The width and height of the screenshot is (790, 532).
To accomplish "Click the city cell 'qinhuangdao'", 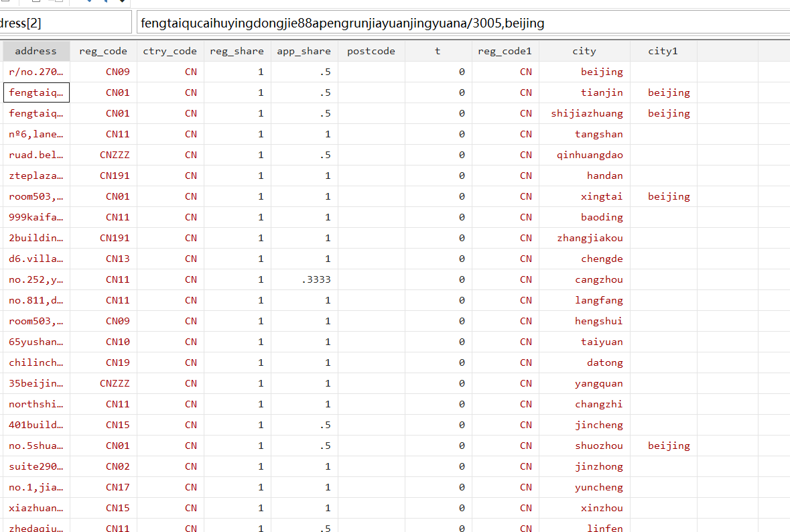I will [584, 155].
